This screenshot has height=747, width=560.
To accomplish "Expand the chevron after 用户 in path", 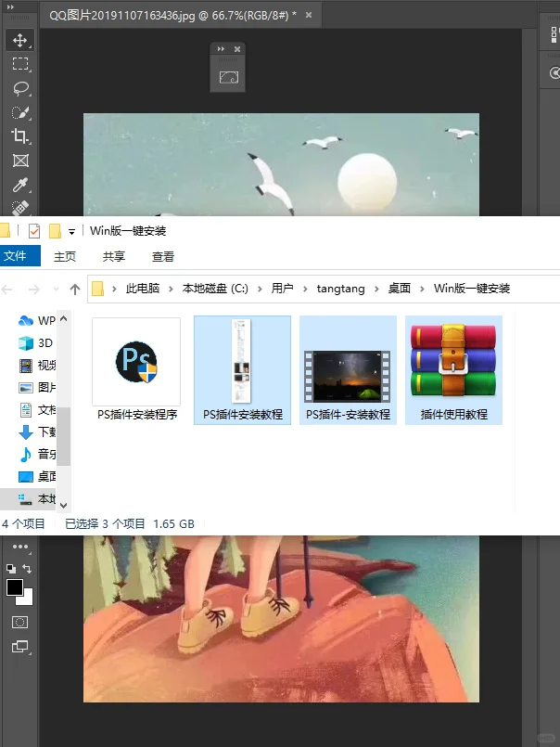I will pos(305,289).
